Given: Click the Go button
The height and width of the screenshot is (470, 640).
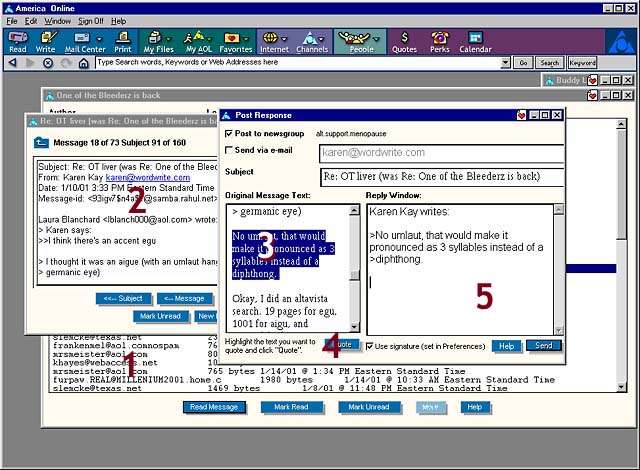Looking at the screenshot, I should coord(523,62).
